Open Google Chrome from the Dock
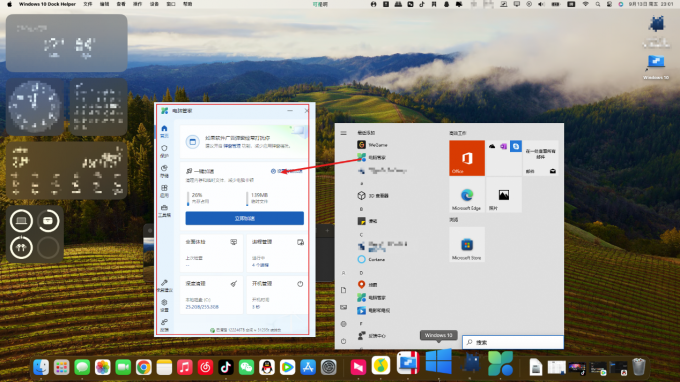This screenshot has height=382, width=680. 144,367
